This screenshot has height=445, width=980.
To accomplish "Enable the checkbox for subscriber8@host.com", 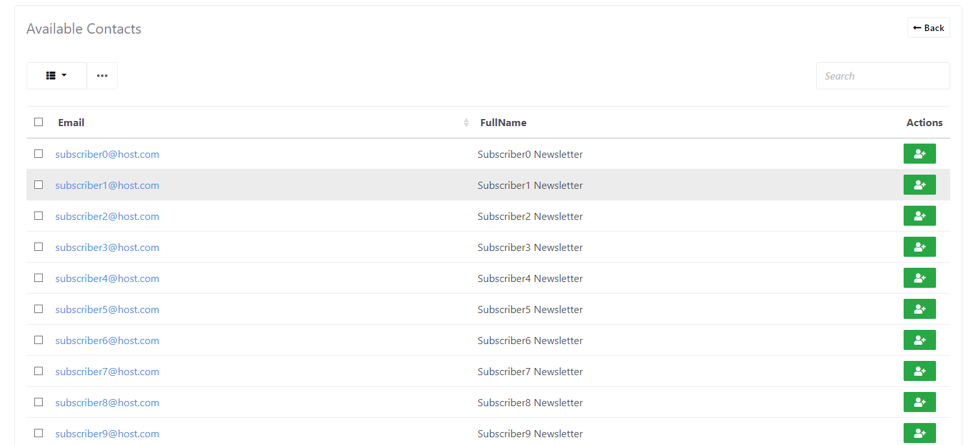I will (39, 402).
